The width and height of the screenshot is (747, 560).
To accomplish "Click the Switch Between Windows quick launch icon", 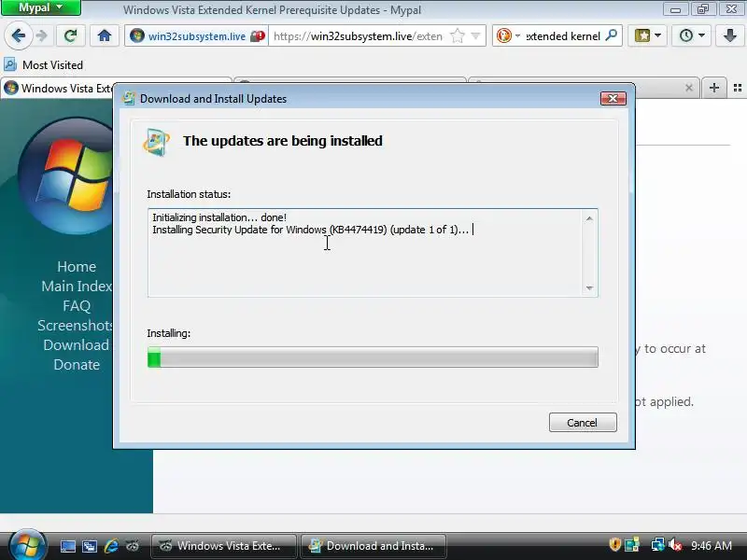I will pos(89,546).
